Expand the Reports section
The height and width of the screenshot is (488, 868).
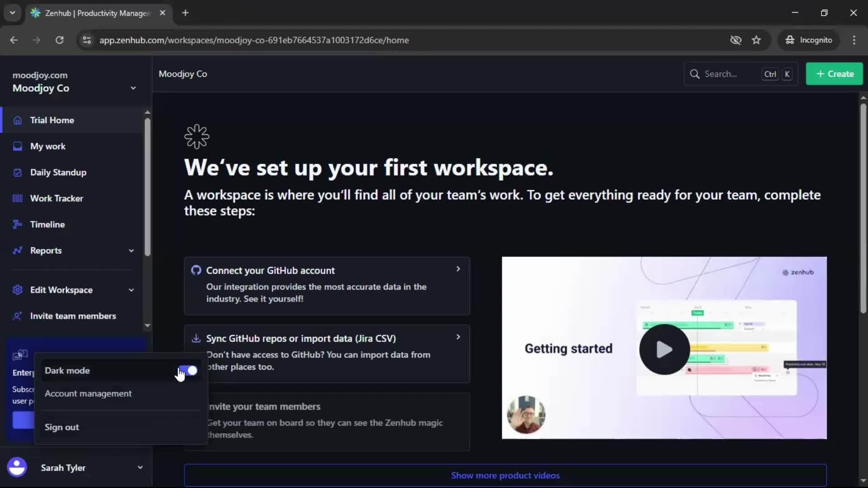[131, 250]
